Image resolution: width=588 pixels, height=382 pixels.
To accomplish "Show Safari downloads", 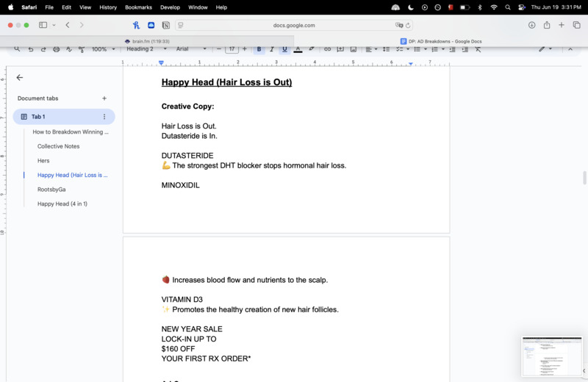I will click(x=531, y=25).
